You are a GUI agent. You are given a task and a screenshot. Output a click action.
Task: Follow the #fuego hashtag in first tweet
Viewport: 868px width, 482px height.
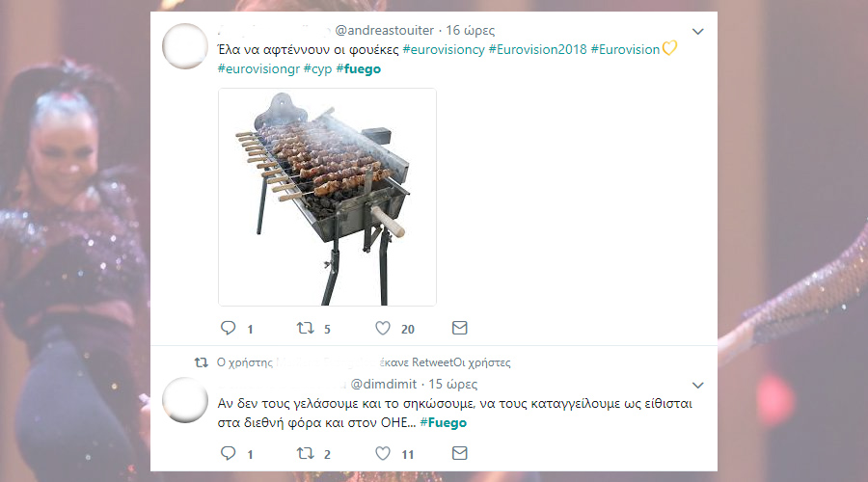[358, 68]
